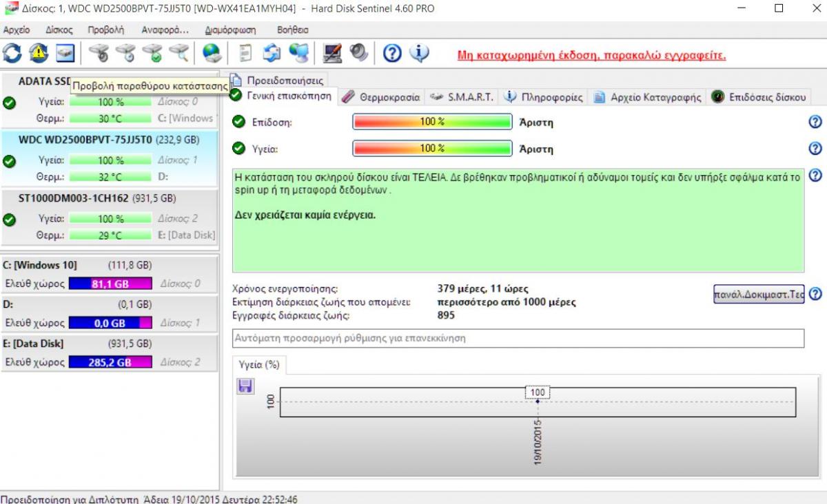Viewport: 827px width, 504px height.
Task: Click the status bar warning message text
Action: (x=149, y=498)
